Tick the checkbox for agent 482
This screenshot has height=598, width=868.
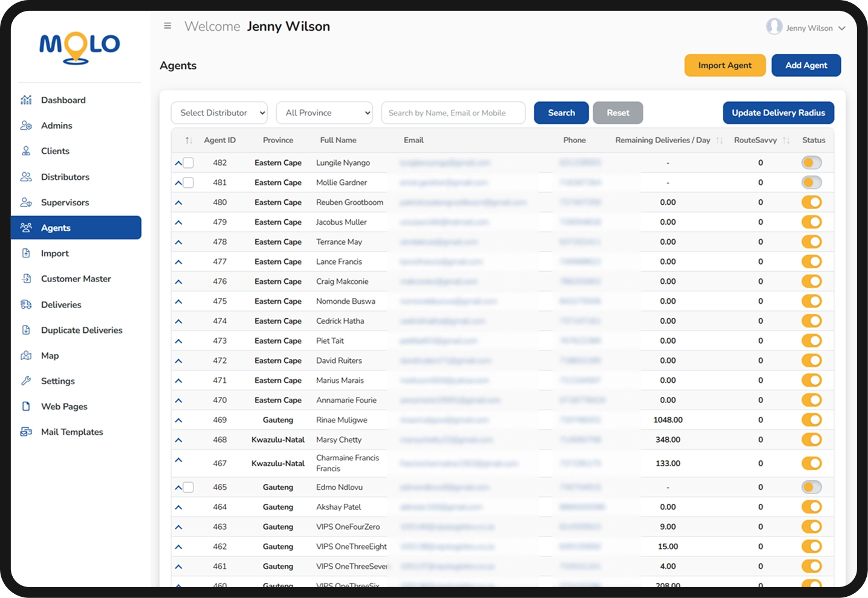click(x=188, y=162)
